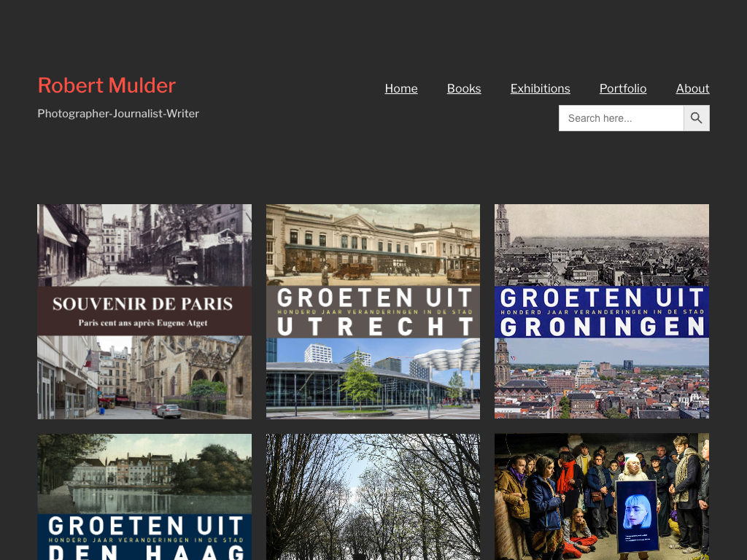Click the old Paris street photograph
Viewport: 747px width, 560px height.
(x=144, y=245)
